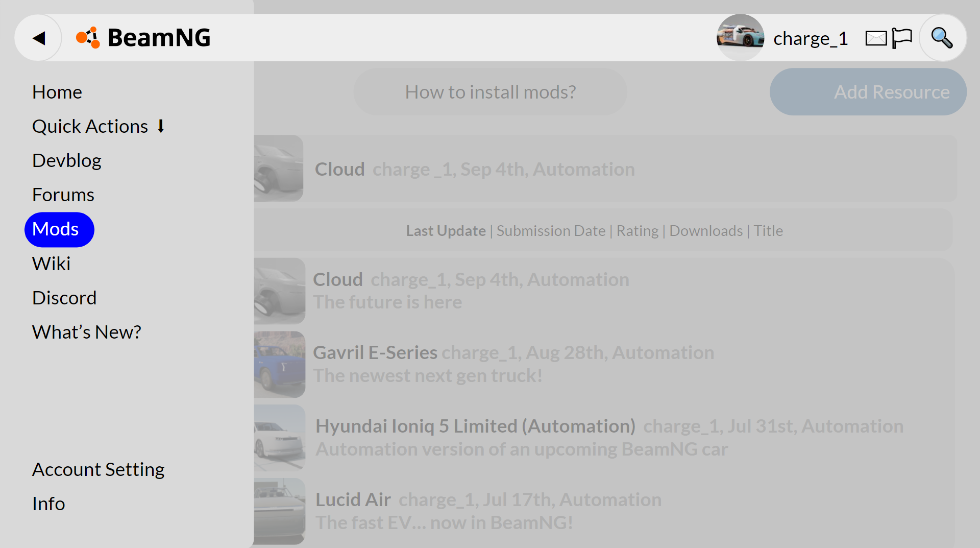Open the Info menu item
The image size is (980, 548).
tap(48, 504)
